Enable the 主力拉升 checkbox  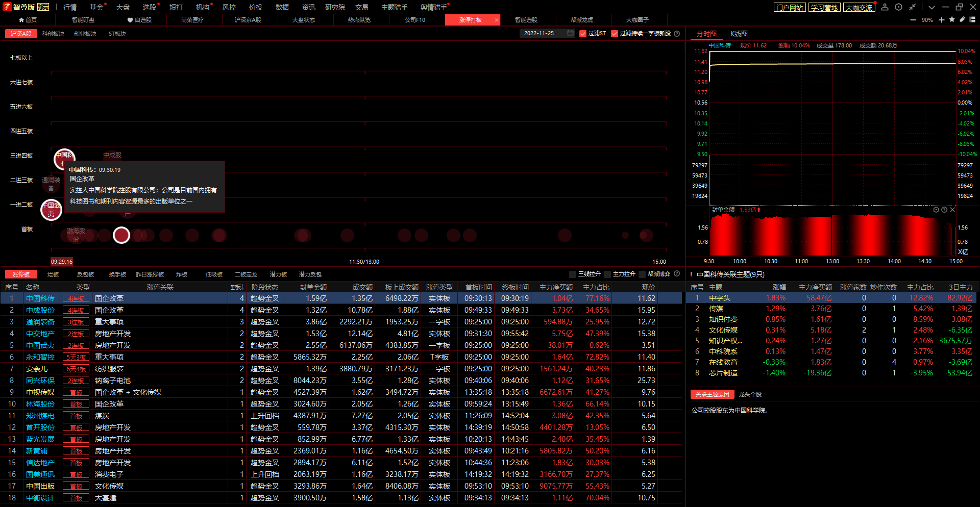tap(607, 274)
